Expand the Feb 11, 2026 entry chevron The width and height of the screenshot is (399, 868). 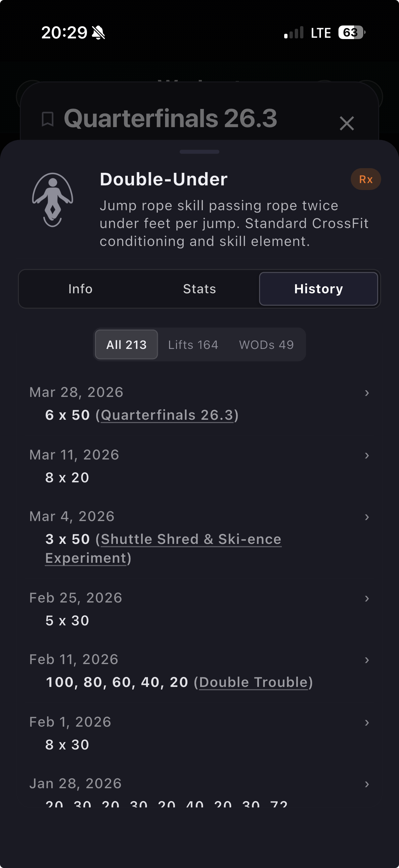[x=367, y=660]
